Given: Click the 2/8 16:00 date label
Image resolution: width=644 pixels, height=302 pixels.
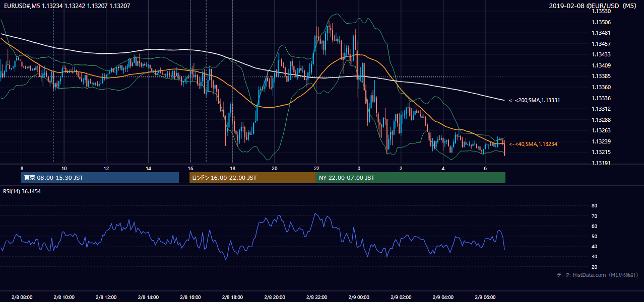Looking at the screenshot, I should click(190, 297).
